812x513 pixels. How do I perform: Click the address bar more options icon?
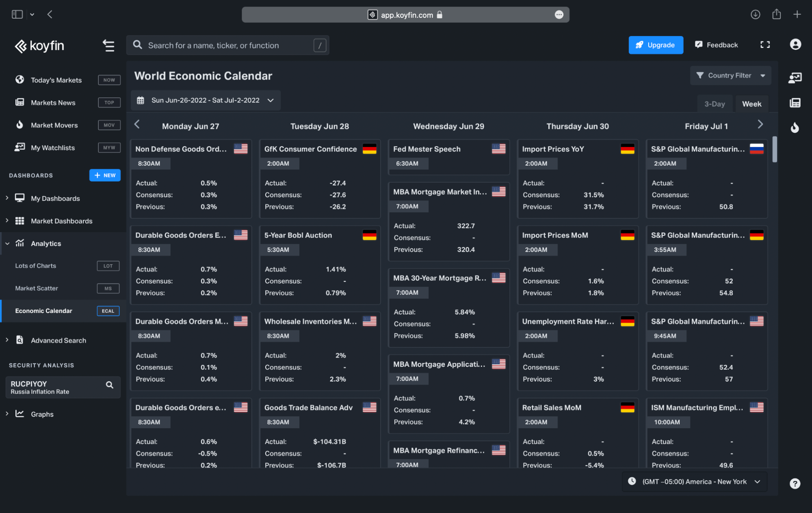559,15
